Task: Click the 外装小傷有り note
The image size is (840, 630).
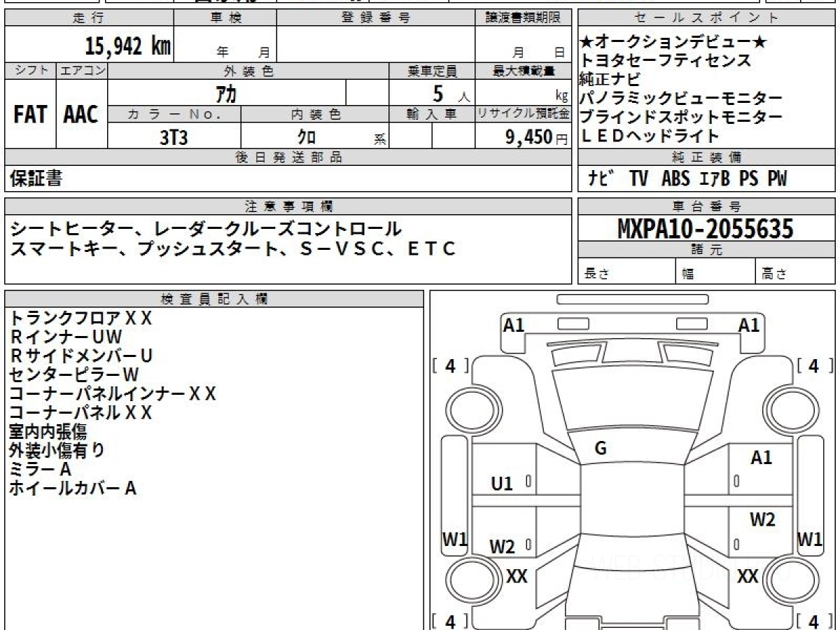Action: click(x=57, y=450)
